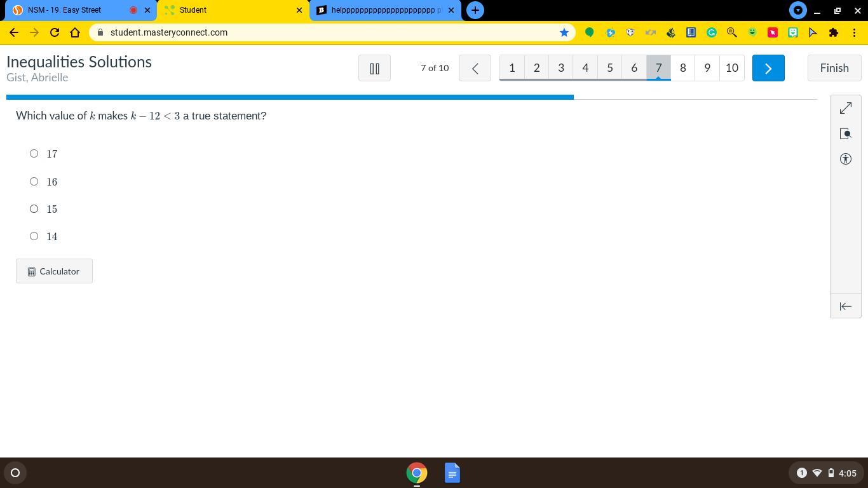
Task: Switch to the helpppp browser tab
Action: click(x=386, y=10)
